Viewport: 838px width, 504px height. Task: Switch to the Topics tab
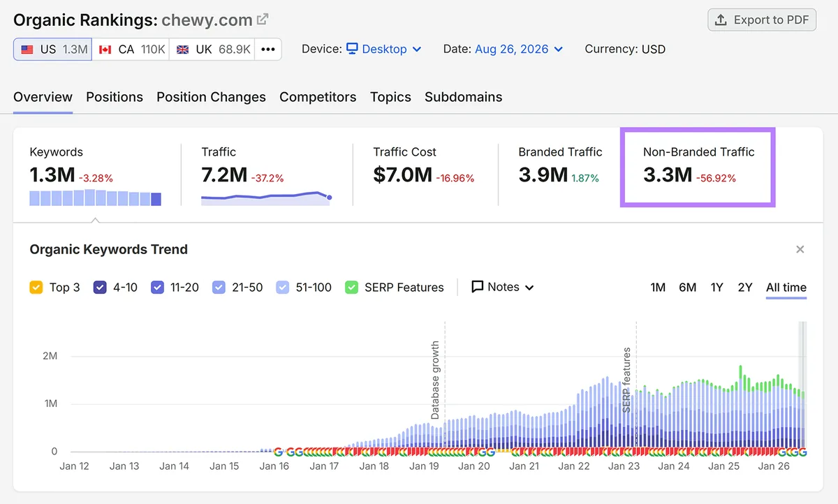click(x=390, y=97)
